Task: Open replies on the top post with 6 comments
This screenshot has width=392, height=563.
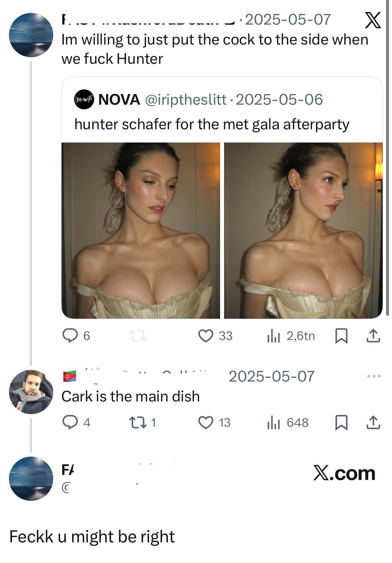Action: click(69, 336)
